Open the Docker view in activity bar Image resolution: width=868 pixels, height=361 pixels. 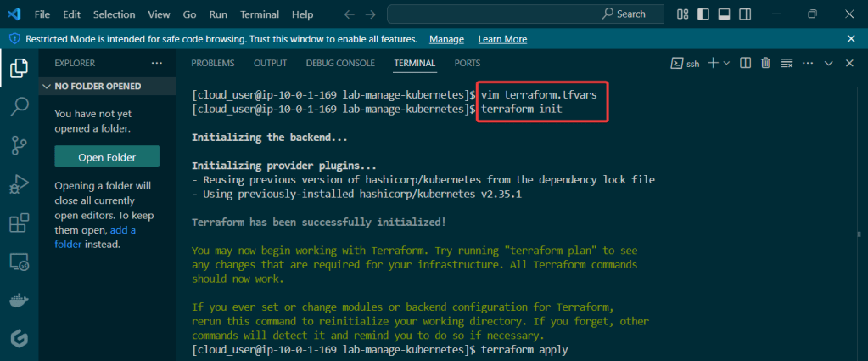[x=19, y=300]
